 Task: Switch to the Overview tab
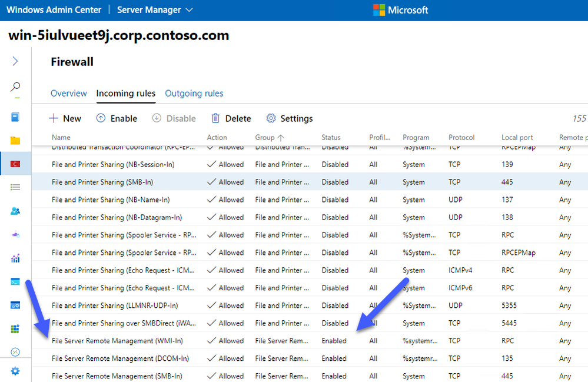69,94
